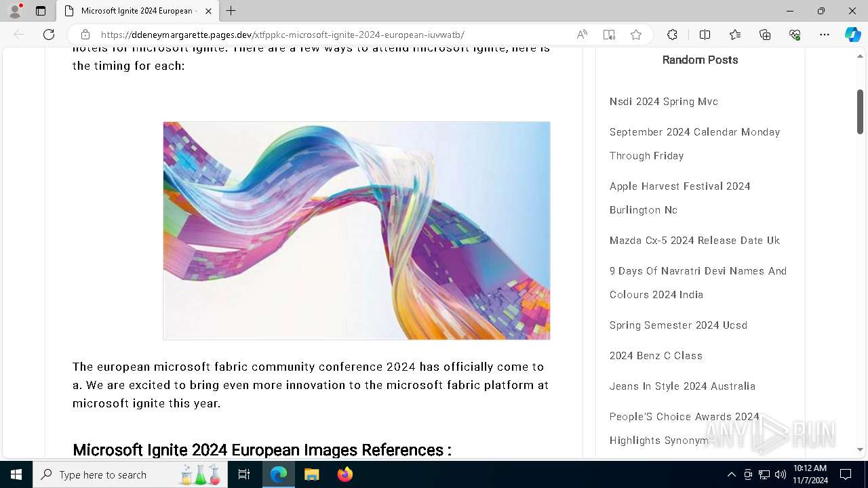Open the Extensions menu
This screenshot has height=488, width=868.
(x=672, y=35)
